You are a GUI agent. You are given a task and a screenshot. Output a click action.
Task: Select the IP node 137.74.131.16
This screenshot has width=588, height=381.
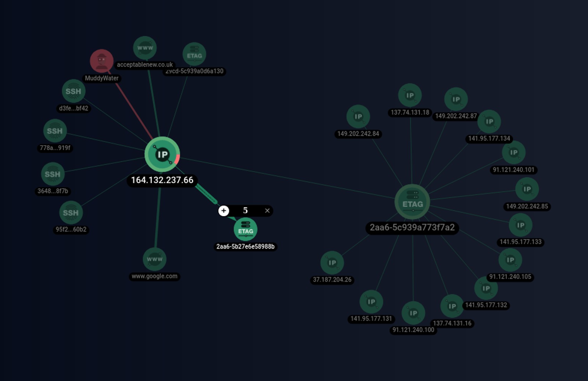pos(452,306)
